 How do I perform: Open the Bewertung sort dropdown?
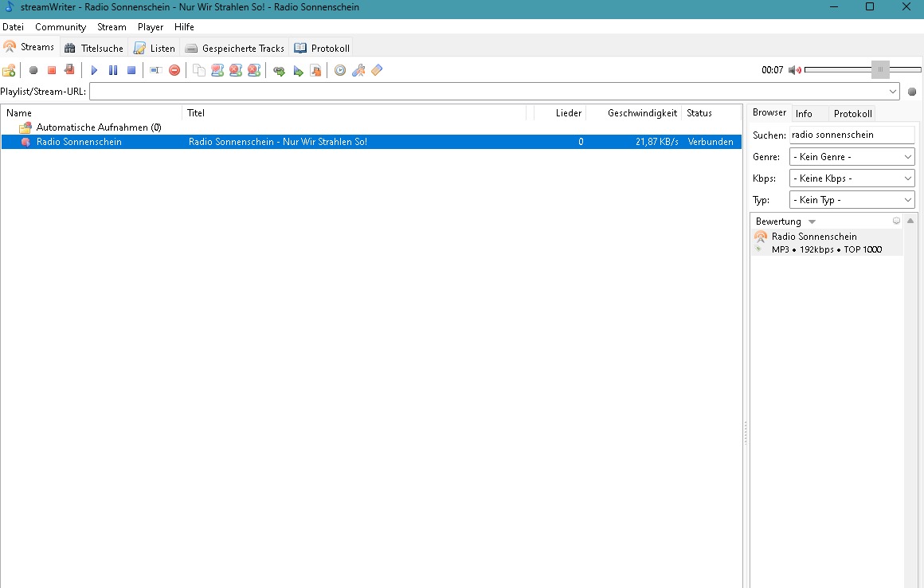tap(812, 222)
